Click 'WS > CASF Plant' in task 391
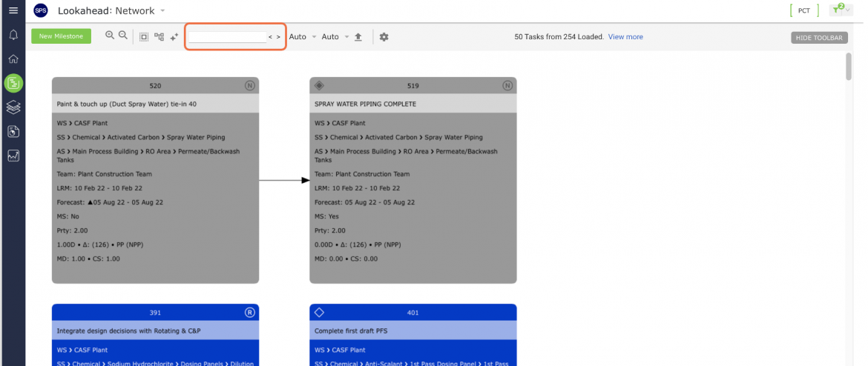The image size is (868, 366). click(82, 350)
